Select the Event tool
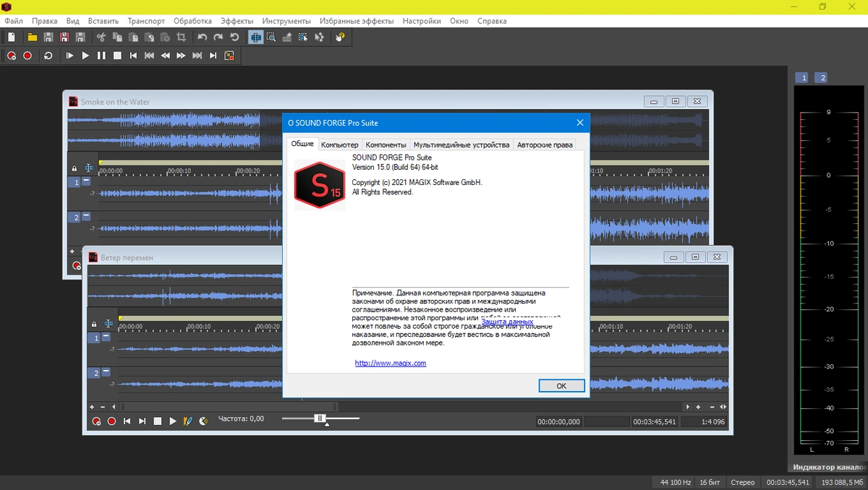This screenshot has height=490, width=868. coord(304,37)
